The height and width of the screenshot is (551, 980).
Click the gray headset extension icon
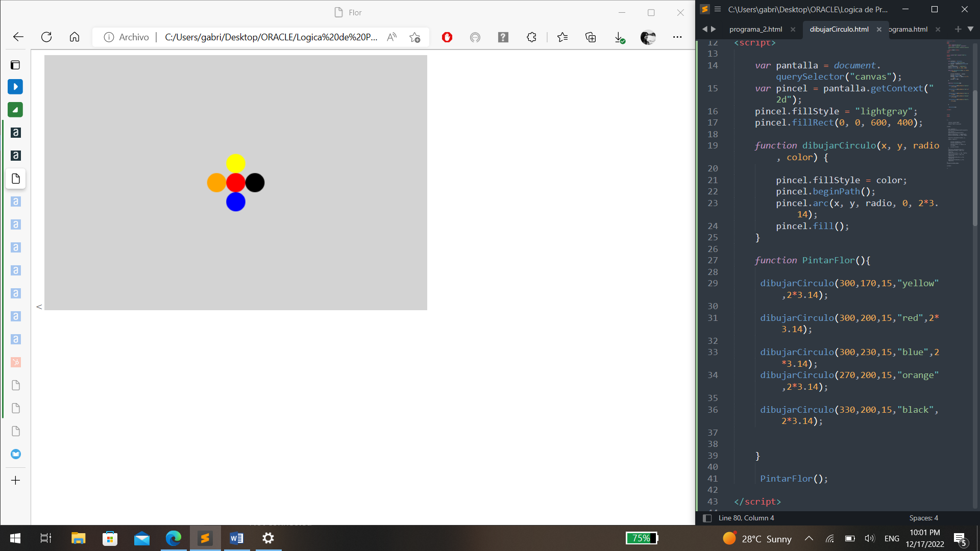[475, 37]
